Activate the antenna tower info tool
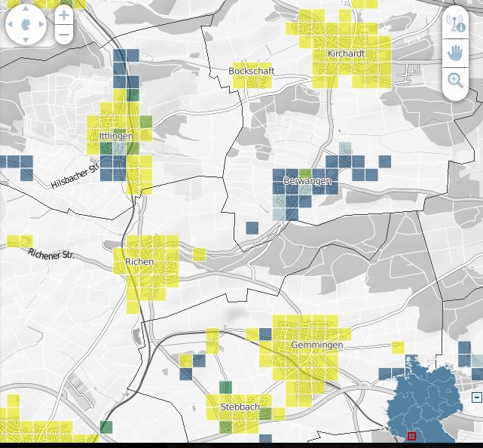This screenshot has height=448, width=483. (x=455, y=23)
